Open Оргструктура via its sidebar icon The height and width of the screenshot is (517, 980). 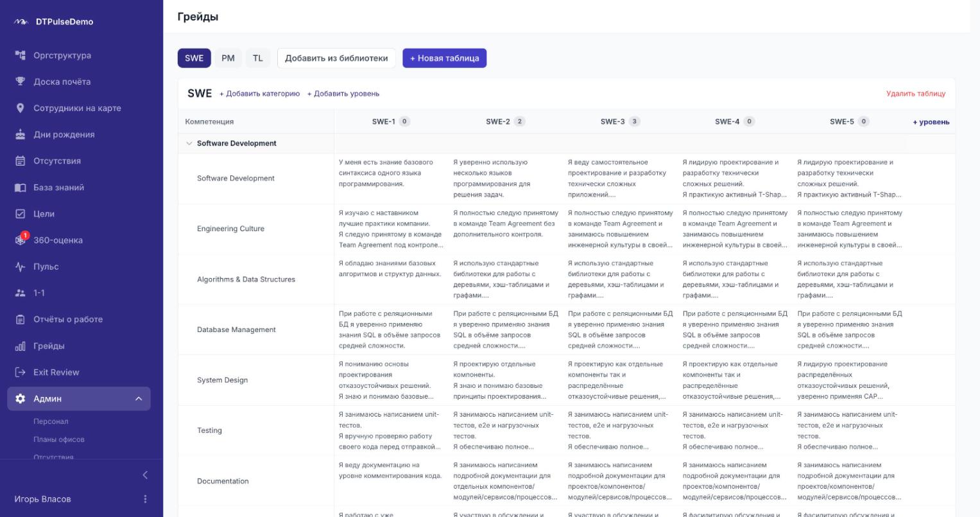pyautogui.click(x=21, y=55)
